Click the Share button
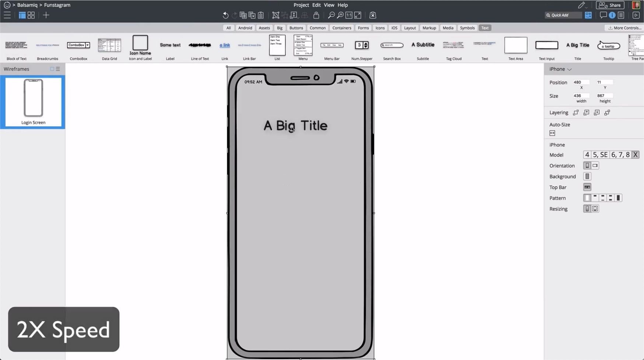Image resolution: width=644 pixels, height=360 pixels. pos(610,5)
